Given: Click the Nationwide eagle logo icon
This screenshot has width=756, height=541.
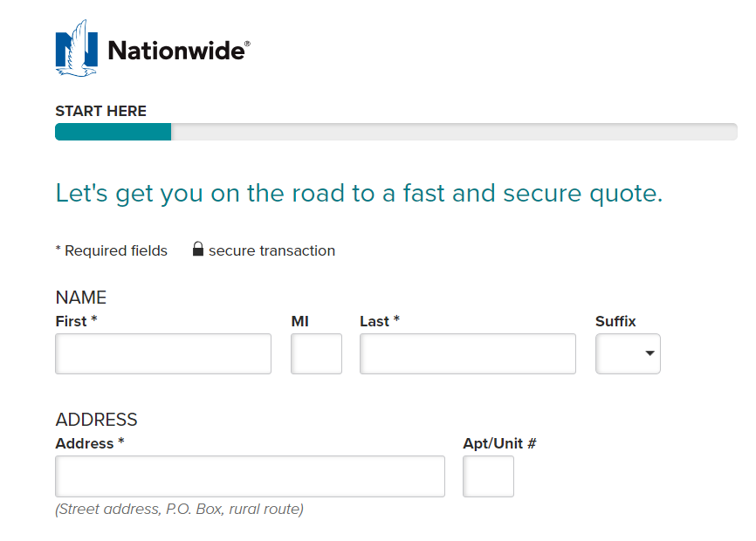Looking at the screenshot, I should pyautogui.click(x=76, y=49).
